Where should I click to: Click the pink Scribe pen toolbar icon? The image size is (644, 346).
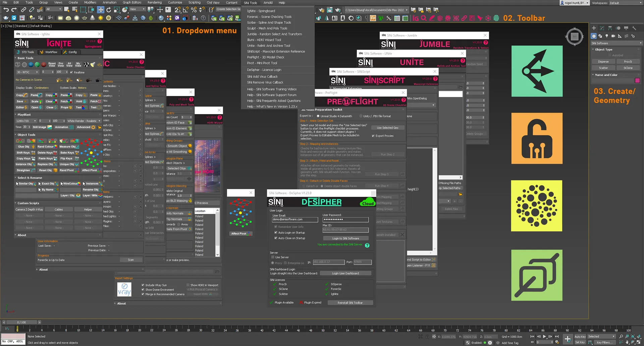coord(432,18)
